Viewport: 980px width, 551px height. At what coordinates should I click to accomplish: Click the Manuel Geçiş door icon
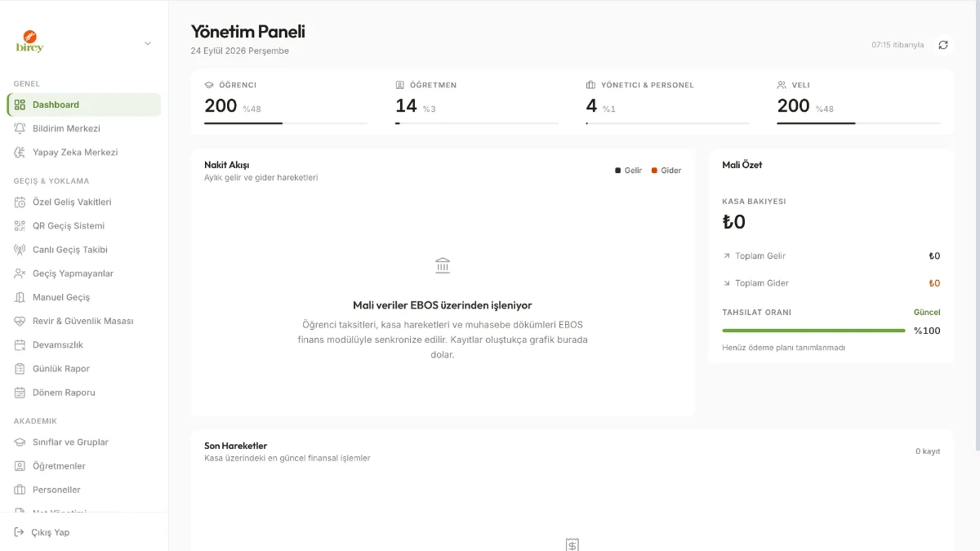[20, 297]
